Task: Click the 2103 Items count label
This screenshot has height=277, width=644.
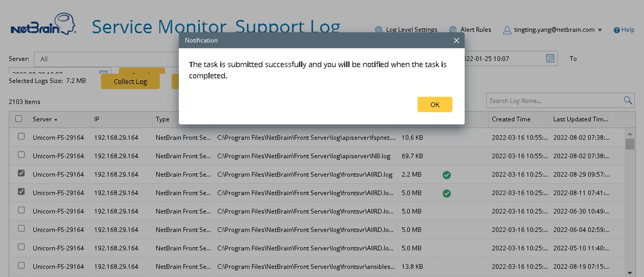Action: click(25, 102)
